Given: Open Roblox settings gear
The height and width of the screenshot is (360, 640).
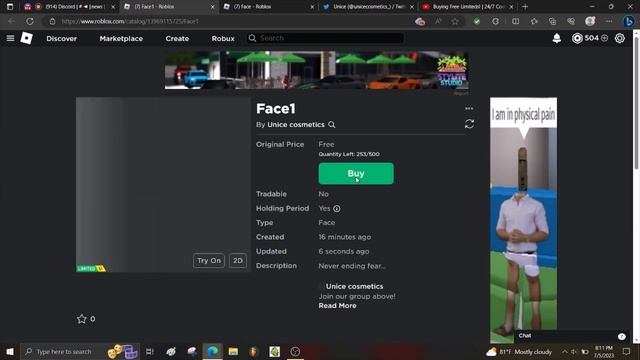Looking at the screenshot, I should [x=620, y=38].
